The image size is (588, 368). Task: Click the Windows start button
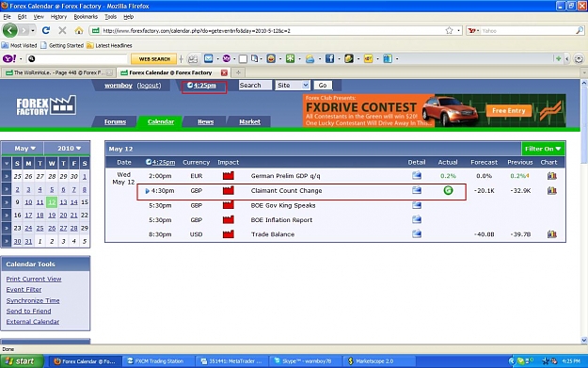click(x=22, y=360)
